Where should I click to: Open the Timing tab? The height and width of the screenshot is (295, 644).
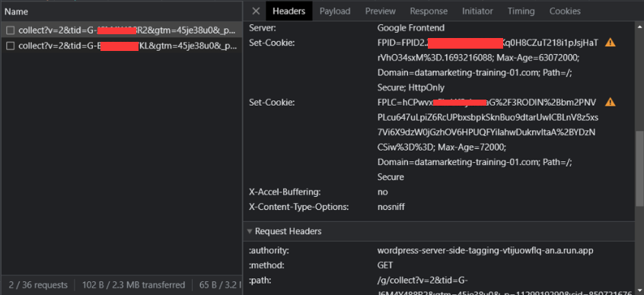click(x=521, y=11)
